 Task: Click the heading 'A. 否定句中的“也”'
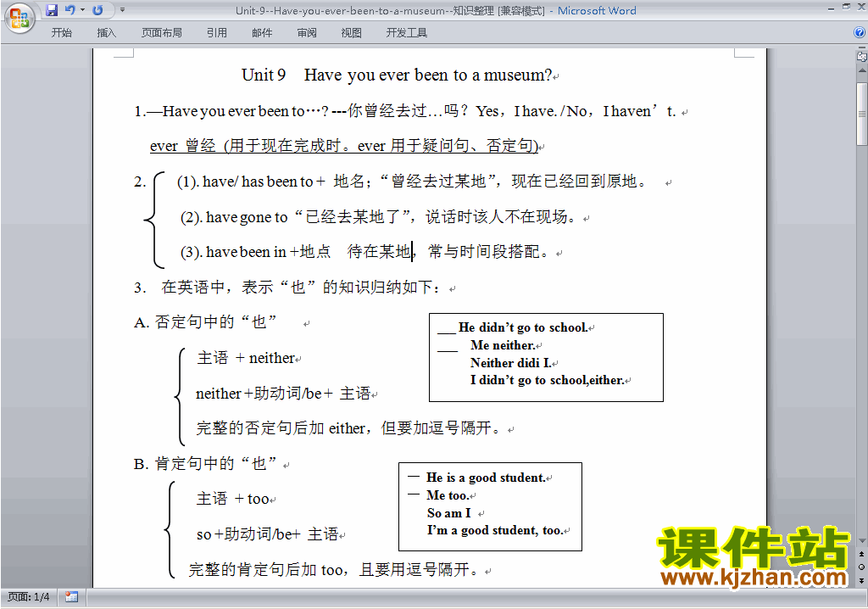click(x=205, y=322)
